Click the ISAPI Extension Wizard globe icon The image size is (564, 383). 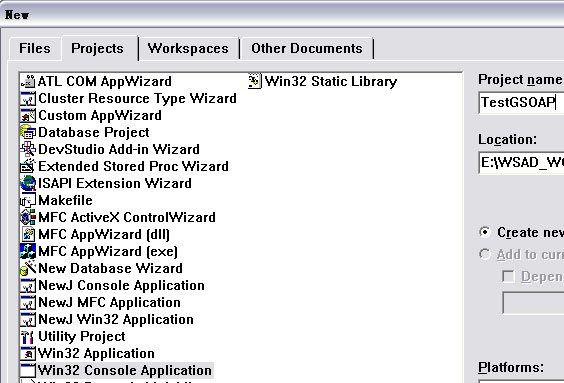tap(28, 183)
